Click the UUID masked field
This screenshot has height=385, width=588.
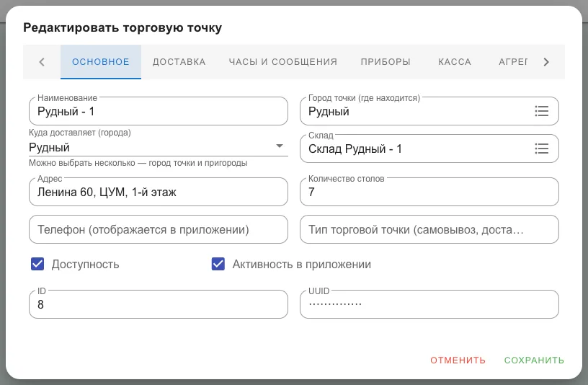point(429,304)
